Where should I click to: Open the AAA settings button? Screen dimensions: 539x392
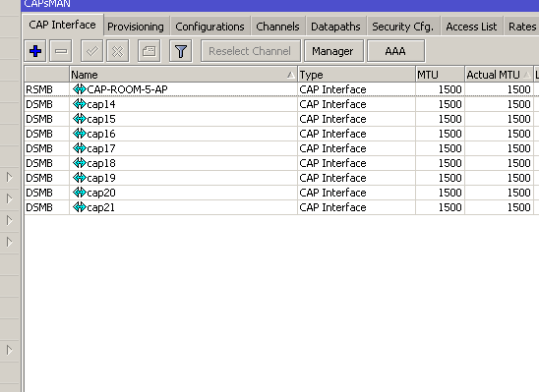395,51
